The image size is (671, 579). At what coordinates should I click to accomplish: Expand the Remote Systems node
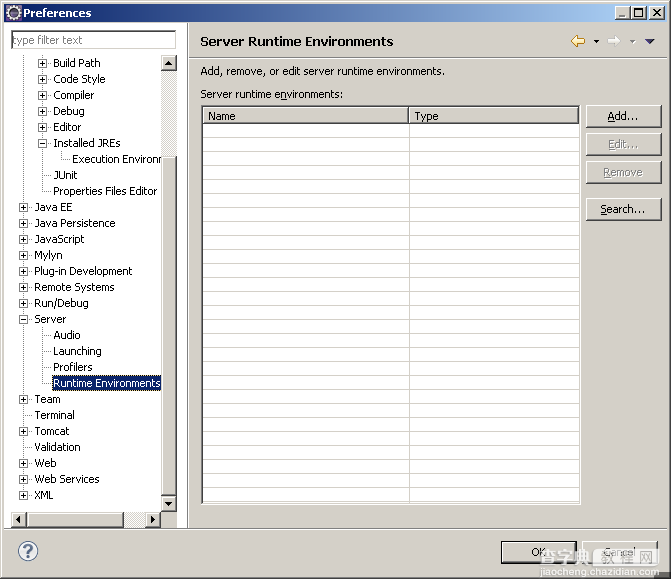(24, 287)
